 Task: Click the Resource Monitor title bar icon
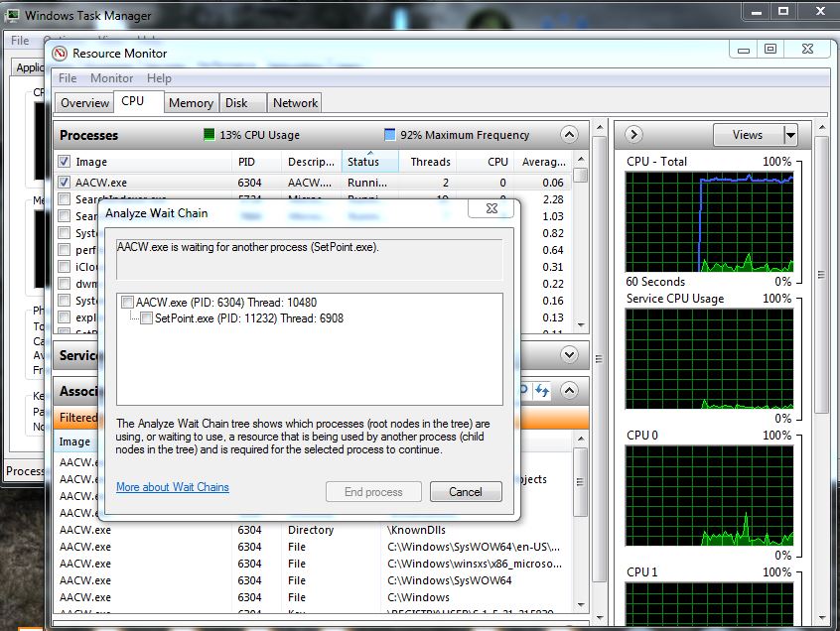tap(60, 54)
